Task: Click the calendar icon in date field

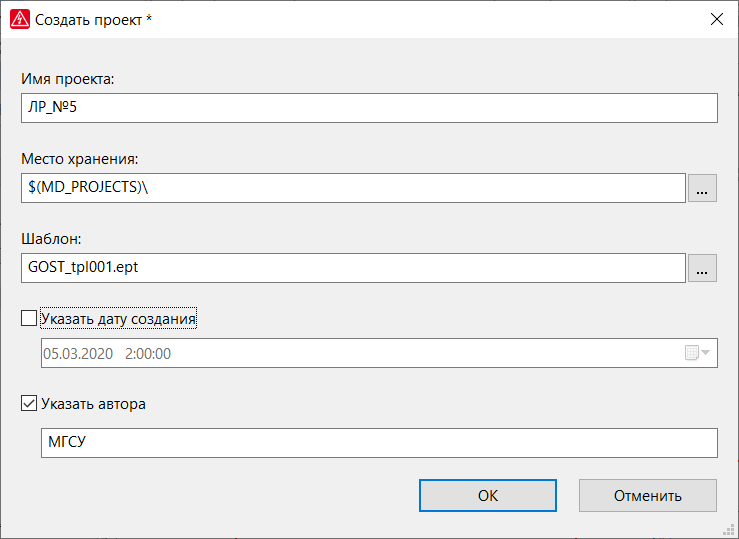Action: pyautogui.click(x=691, y=353)
